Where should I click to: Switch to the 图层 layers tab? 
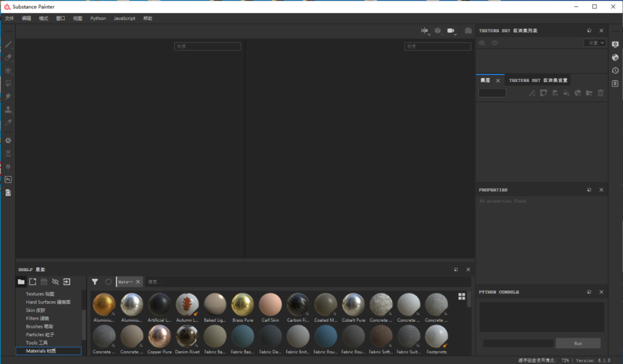486,80
